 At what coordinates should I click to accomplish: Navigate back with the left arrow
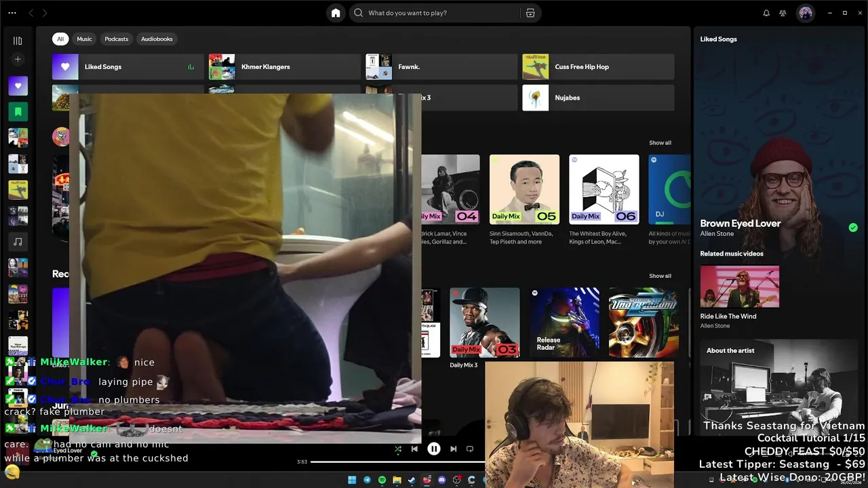point(31,13)
